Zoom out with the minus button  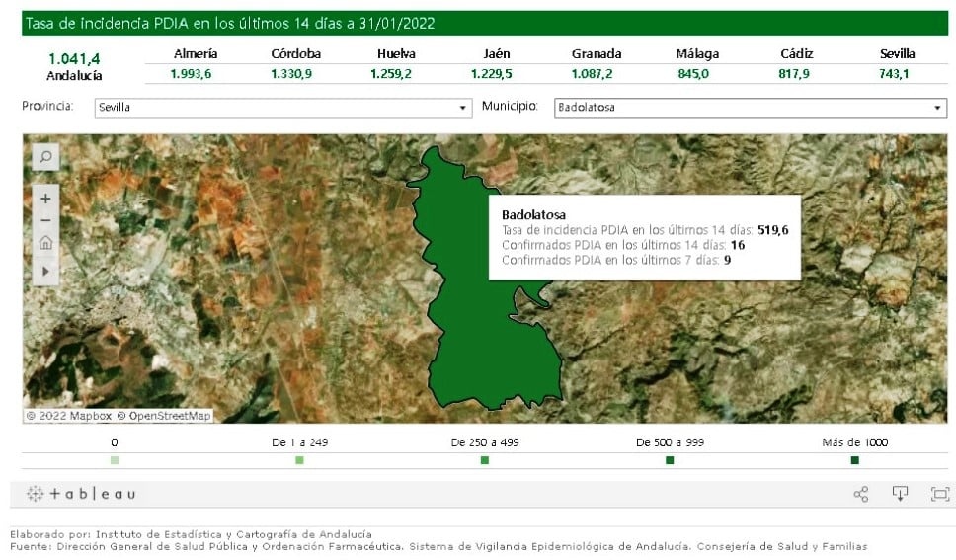[x=46, y=220]
